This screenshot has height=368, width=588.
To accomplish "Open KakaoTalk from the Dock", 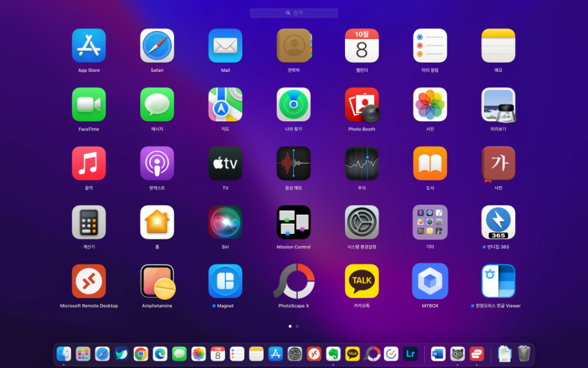I will 352,354.
